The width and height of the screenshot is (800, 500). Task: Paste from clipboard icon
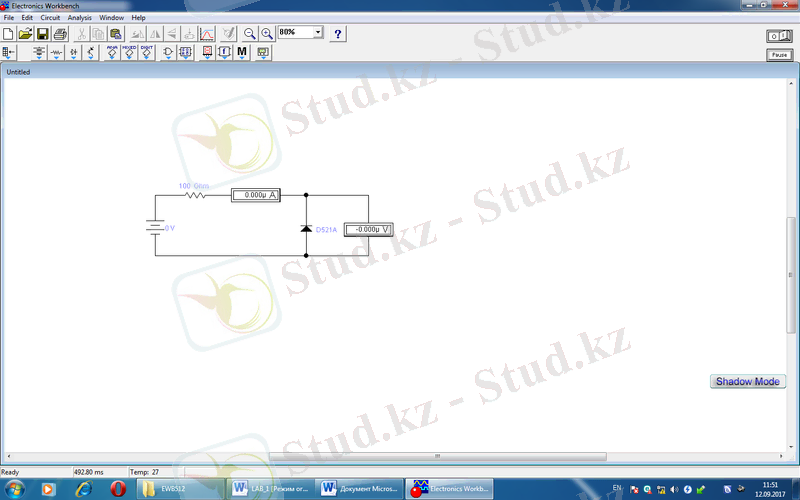pos(116,34)
